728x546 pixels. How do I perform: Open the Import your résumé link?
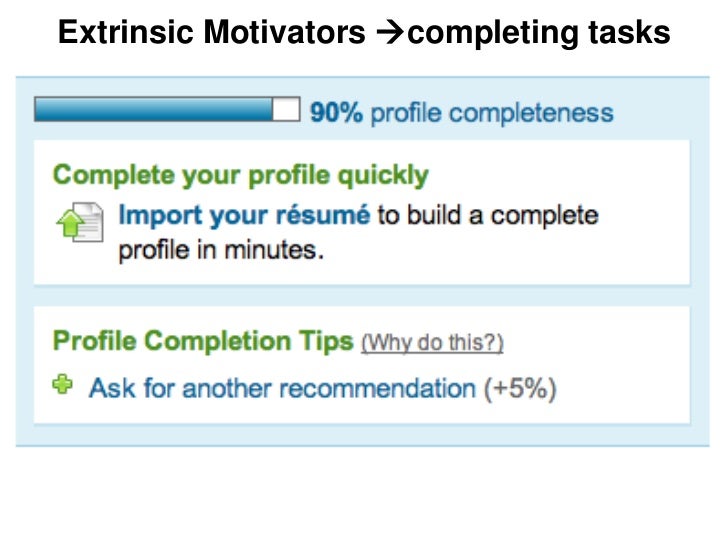point(244,215)
